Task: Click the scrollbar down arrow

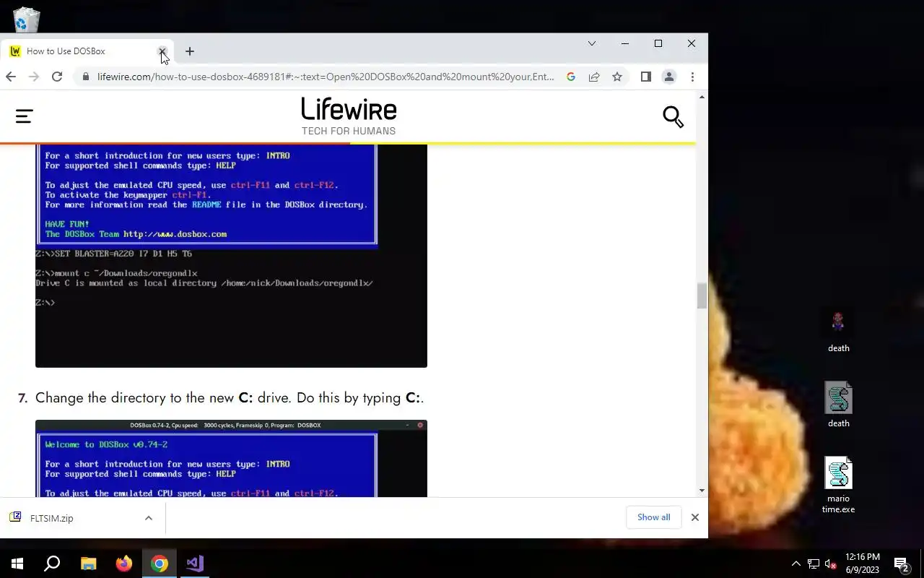Action: (702, 491)
